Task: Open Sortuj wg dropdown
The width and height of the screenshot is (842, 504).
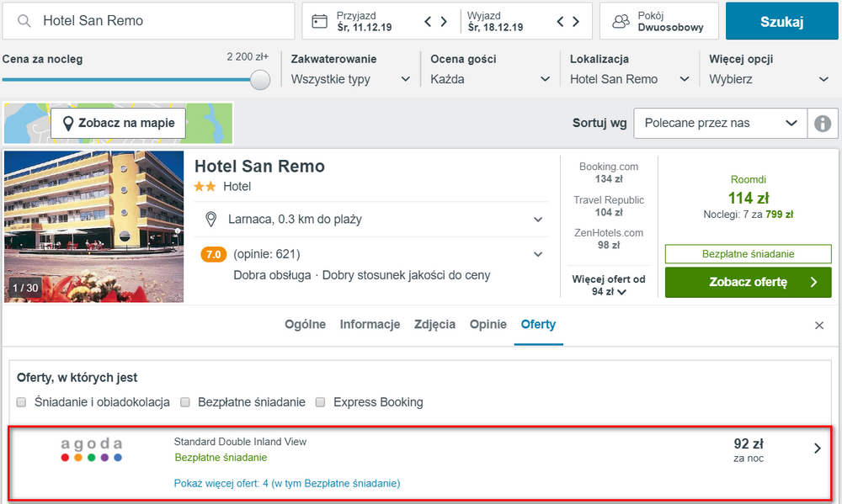Action: coord(720,124)
